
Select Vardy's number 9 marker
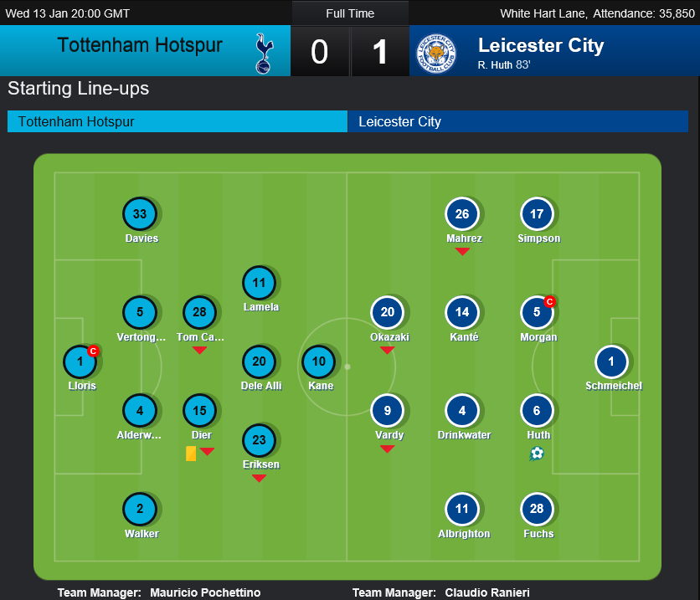pos(387,410)
